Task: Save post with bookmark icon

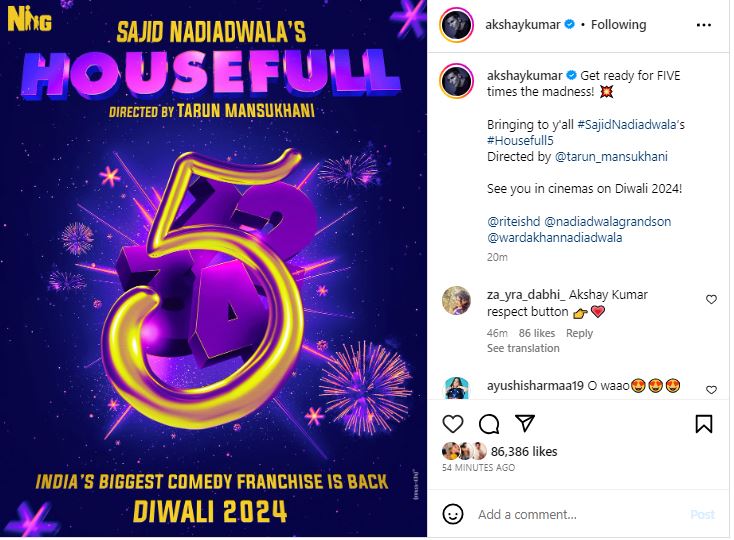Action: click(704, 424)
